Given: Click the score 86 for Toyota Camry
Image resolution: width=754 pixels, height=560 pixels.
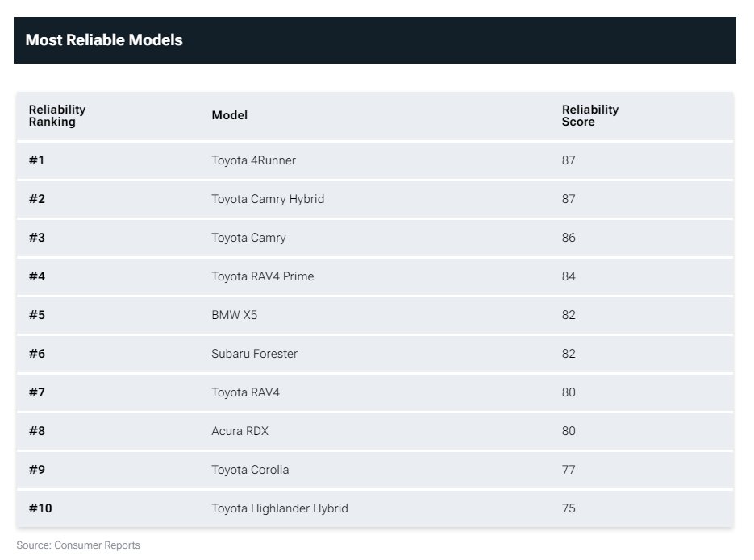Looking at the screenshot, I should pos(569,238).
